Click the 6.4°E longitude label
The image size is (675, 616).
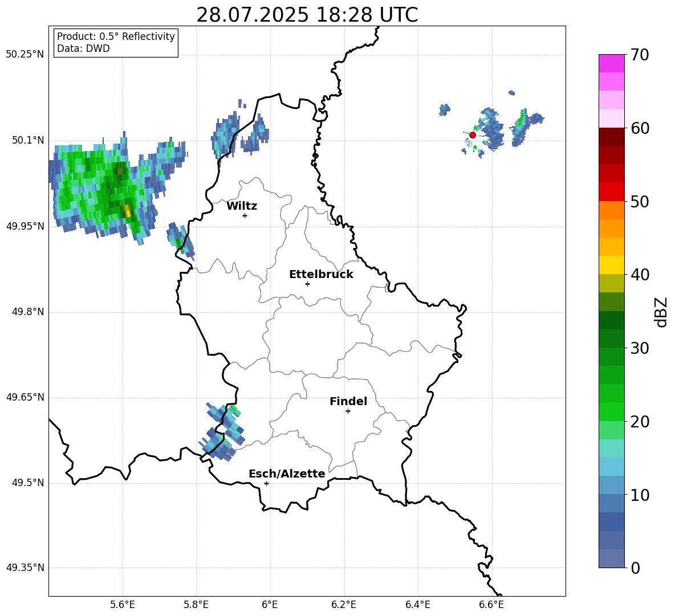(417, 605)
